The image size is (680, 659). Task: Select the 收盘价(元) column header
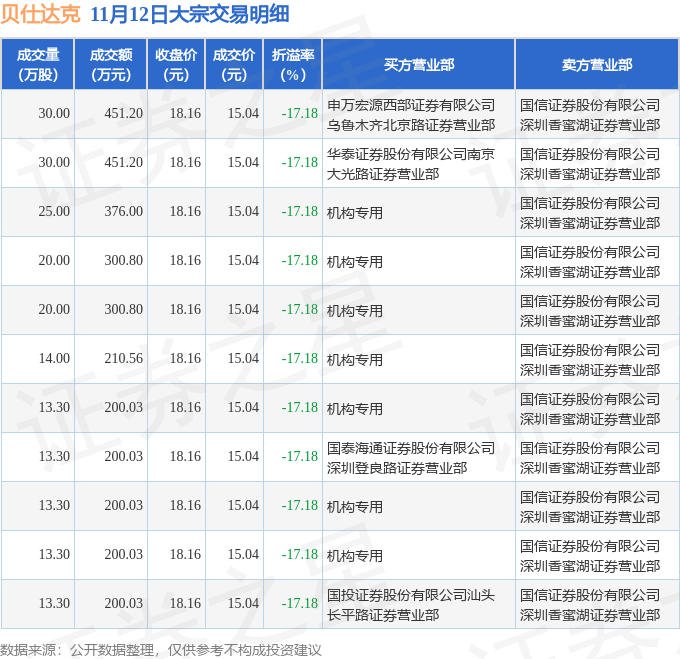(176, 65)
